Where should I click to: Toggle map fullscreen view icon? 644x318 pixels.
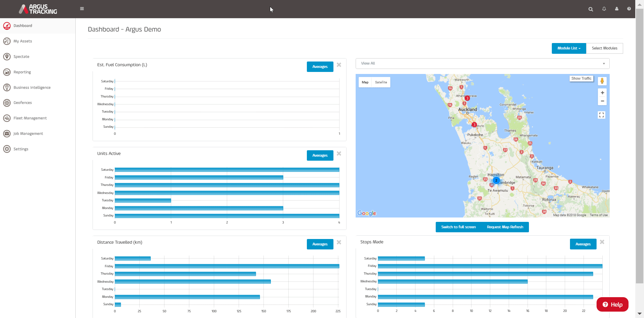pyautogui.click(x=602, y=115)
